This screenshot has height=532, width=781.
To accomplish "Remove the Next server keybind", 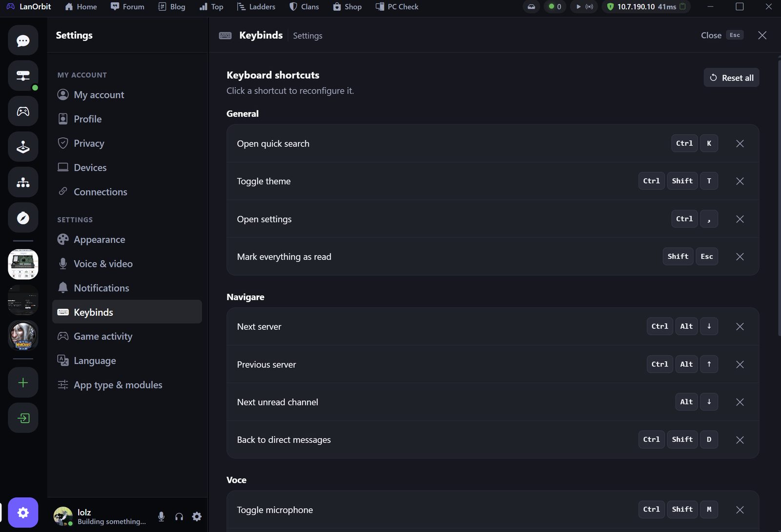I will [740, 327].
